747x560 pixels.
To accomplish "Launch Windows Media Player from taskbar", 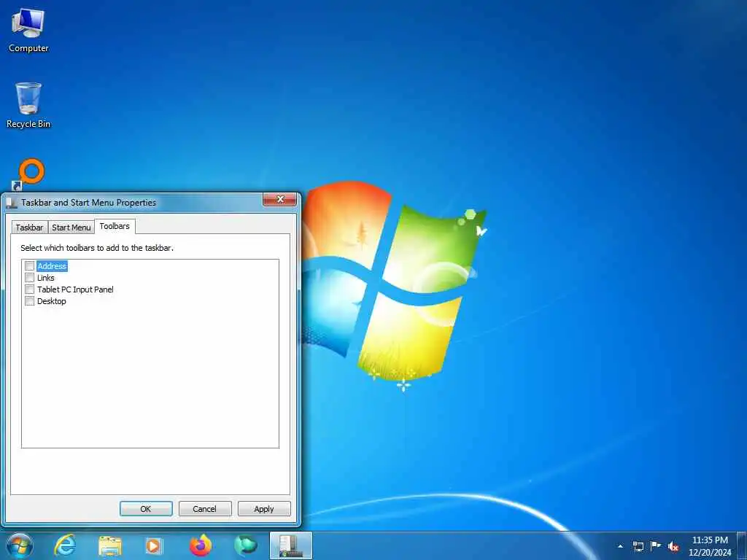I will click(154, 545).
